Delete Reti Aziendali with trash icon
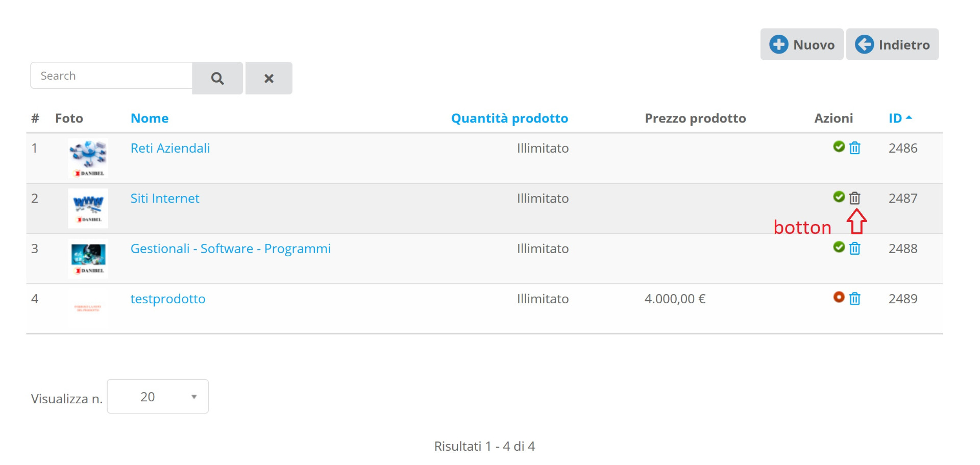This screenshot has width=980, height=465. tap(855, 148)
